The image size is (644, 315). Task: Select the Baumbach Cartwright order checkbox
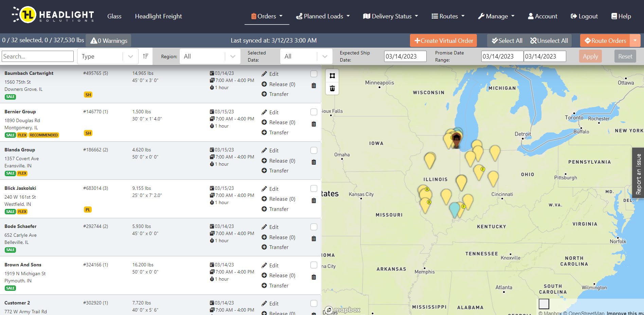click(x=314, y=74)
